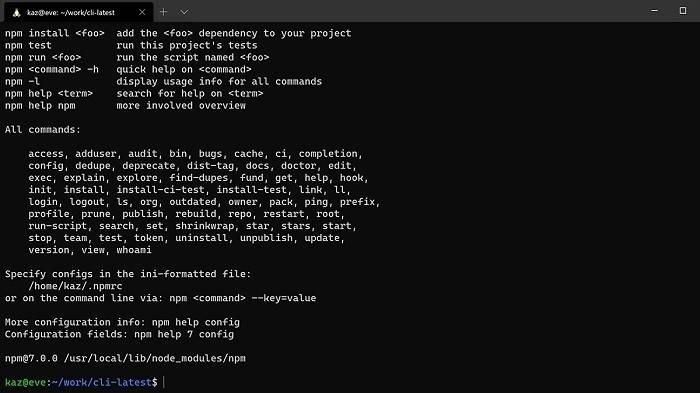Screen dimensions: 700x393
Task: Click the /home/kaz/.npmrc file path
Action: pyautogui.click(x=75, y=286)
